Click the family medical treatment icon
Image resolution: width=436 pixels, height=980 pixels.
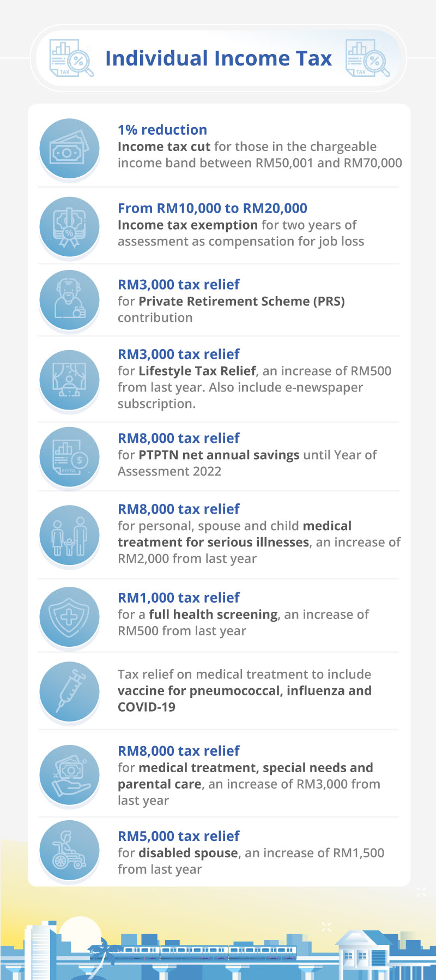pyautogui.click(x=69, y=534)
